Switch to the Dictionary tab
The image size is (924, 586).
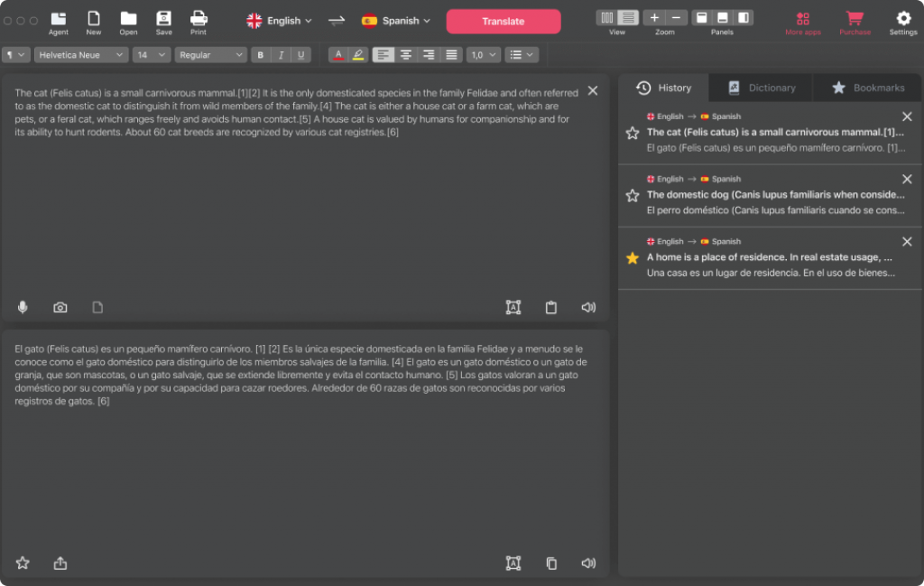click(x=760, y=87)
